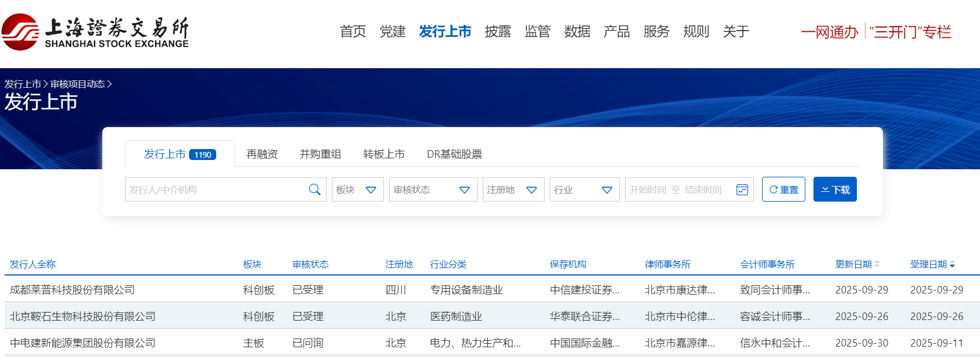Sort by 更新日期 column arrows
Screen dimensions: 980x357
coord(877,264)
